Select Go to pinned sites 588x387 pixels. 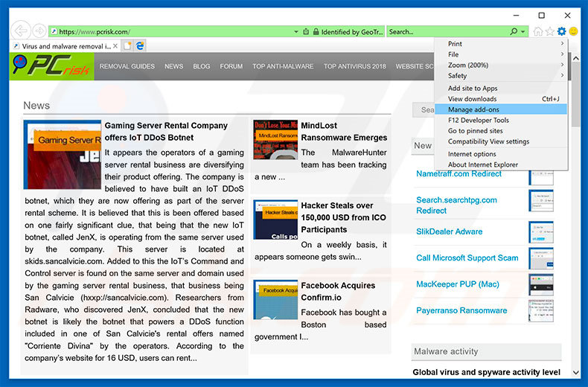[501, 131]
